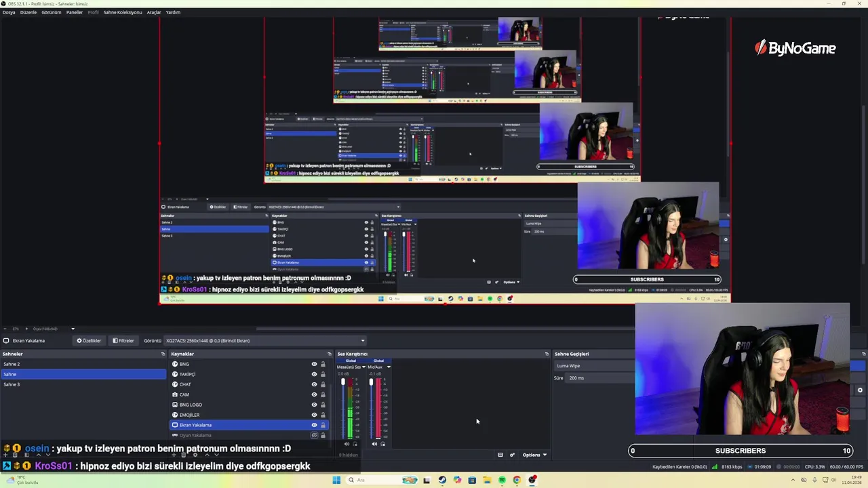The image size is (868, 488).
Task: Toggle visibility of BNG LOGO source
Action: click(x=314, y=405)
